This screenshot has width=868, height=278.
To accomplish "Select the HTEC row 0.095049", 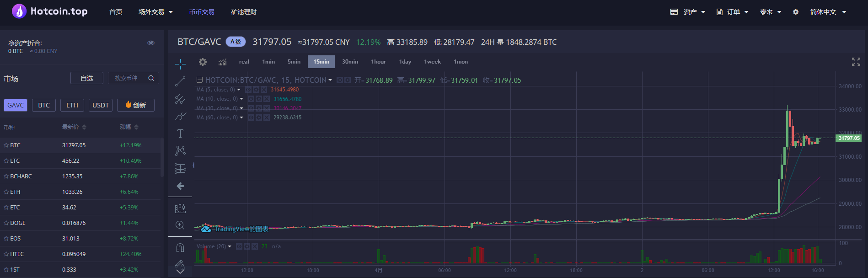I will tap(80, 254).
